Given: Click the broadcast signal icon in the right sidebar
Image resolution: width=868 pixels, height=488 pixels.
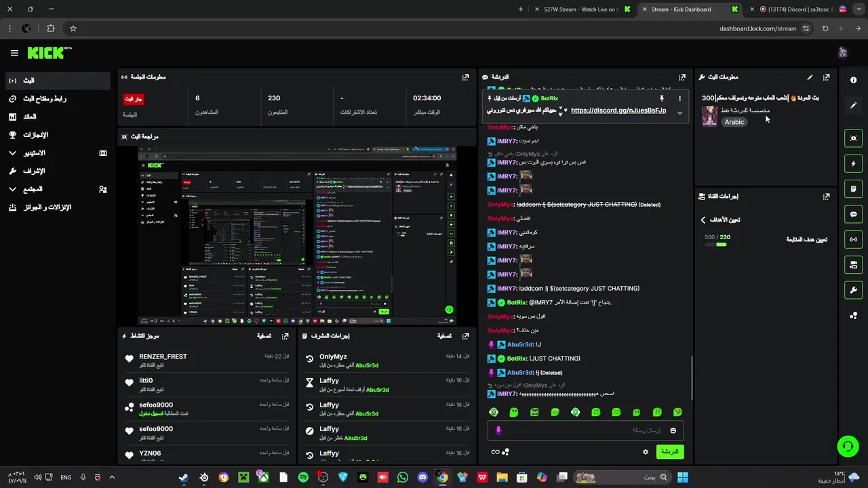Looking at the screenshot, I should [853, 239].
